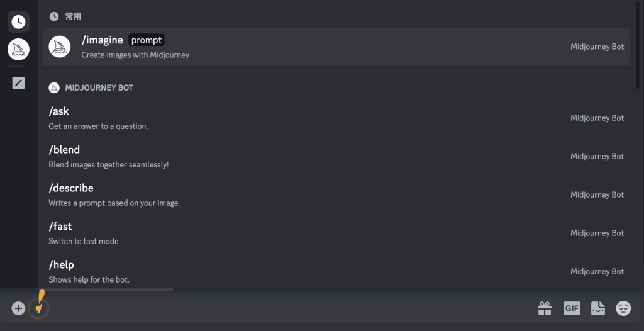Viewport: 644px width, 331px height.
Task: Select the Midjourney Bot sailboat sidebar icon
Action: (18, 49)
